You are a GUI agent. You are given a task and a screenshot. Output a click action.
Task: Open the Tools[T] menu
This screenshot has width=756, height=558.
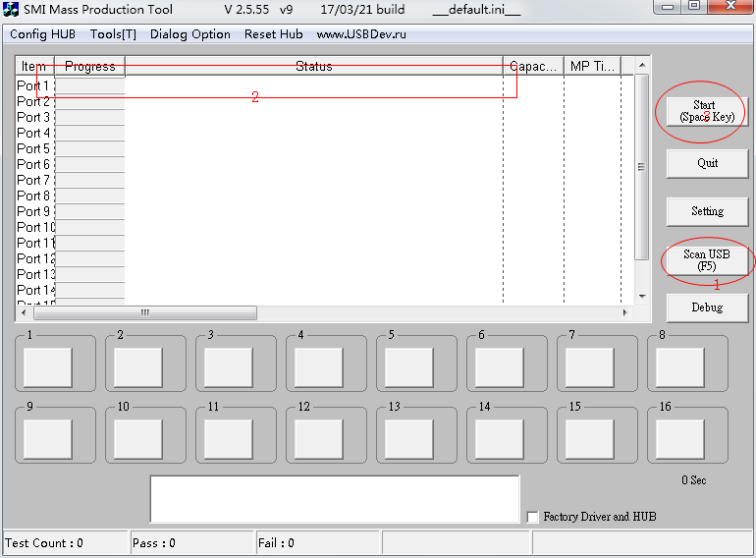coord(113,34)
